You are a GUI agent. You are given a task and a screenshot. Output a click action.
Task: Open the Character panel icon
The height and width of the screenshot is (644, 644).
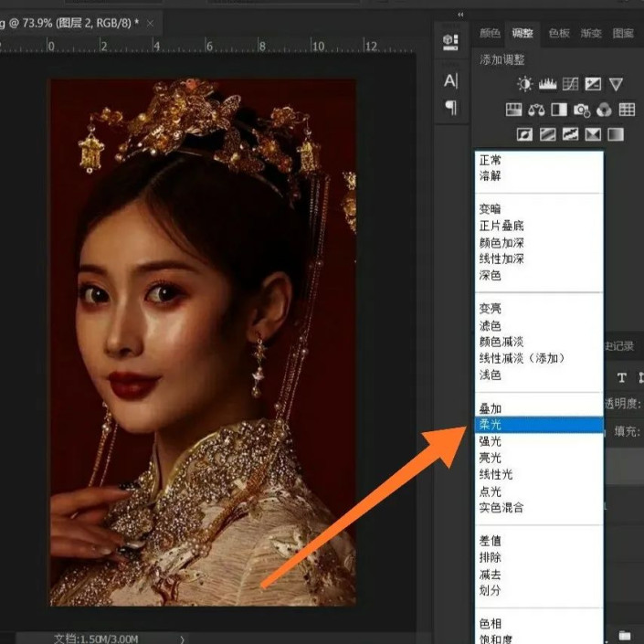450,80
